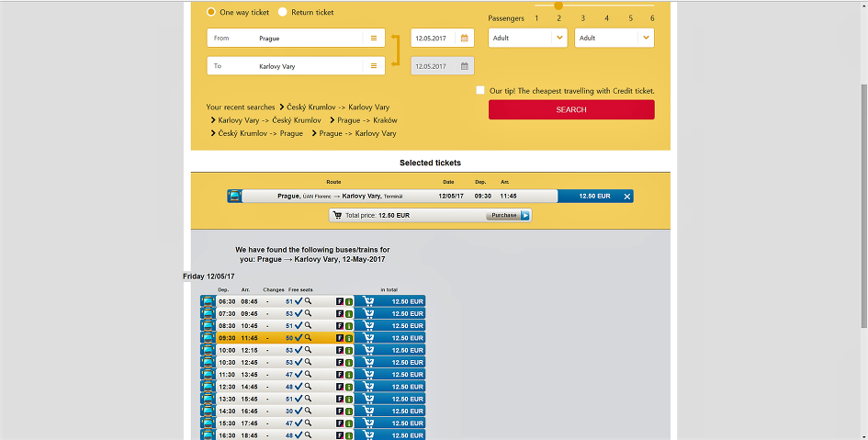Viewport: 868px width, 440px height.
Task: Click the red SEARCH button
Action: pos(571,109)
